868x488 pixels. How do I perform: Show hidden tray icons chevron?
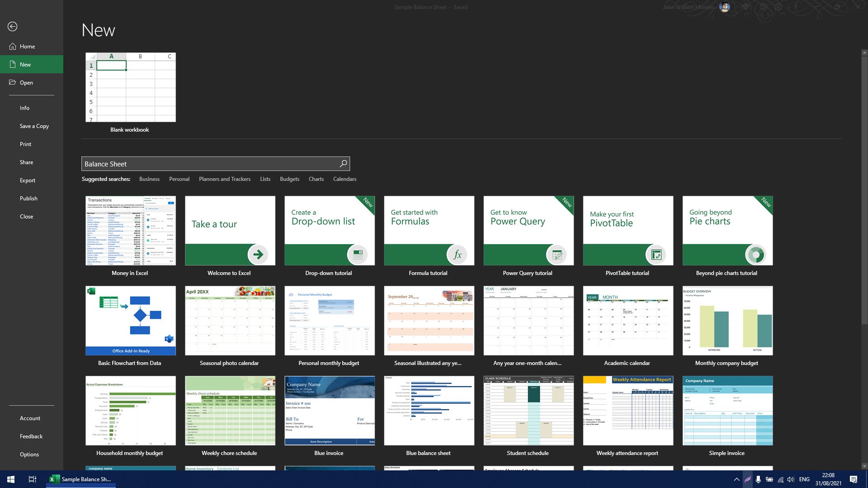coord(736,479)
